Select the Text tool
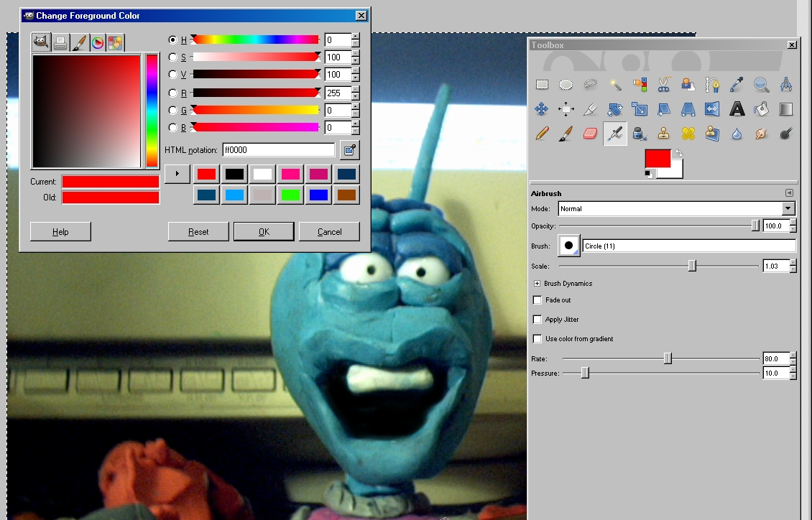Screen dimensions: 812x520 [x=737, y=109]
